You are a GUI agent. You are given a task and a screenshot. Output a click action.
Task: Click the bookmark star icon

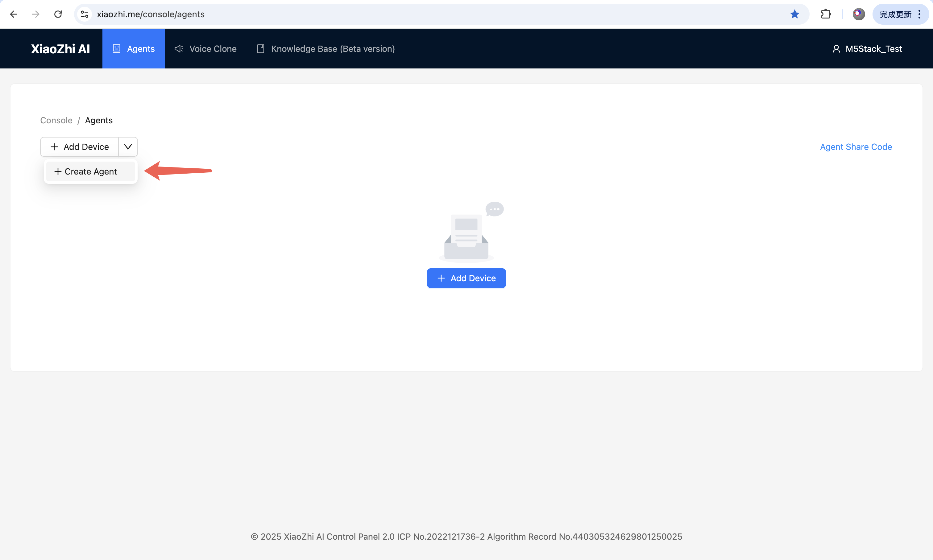pos(794,14)
